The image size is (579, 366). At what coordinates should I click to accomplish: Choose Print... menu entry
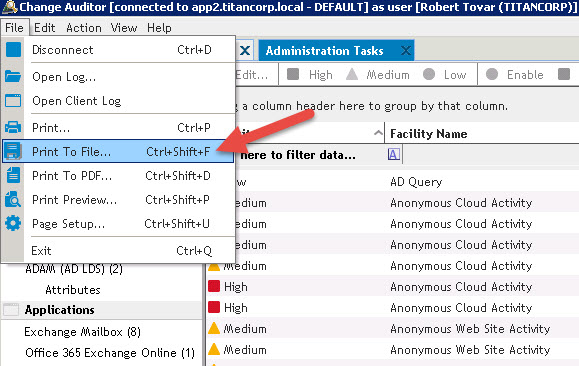pos(118,127)
